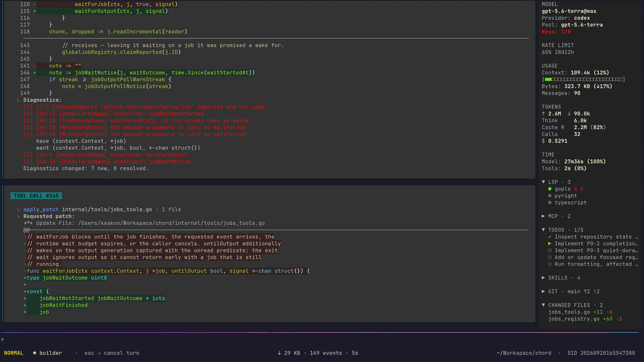Click the 115:4 undefined waitForOutput error
644x362 pixels.
coord(105,155)
